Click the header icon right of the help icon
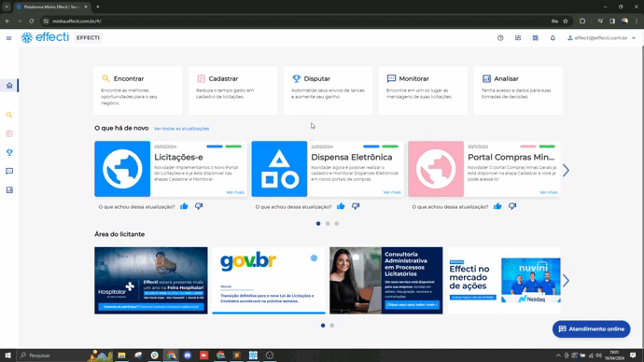This screenshot has width=644, height=362. (518, 37)
